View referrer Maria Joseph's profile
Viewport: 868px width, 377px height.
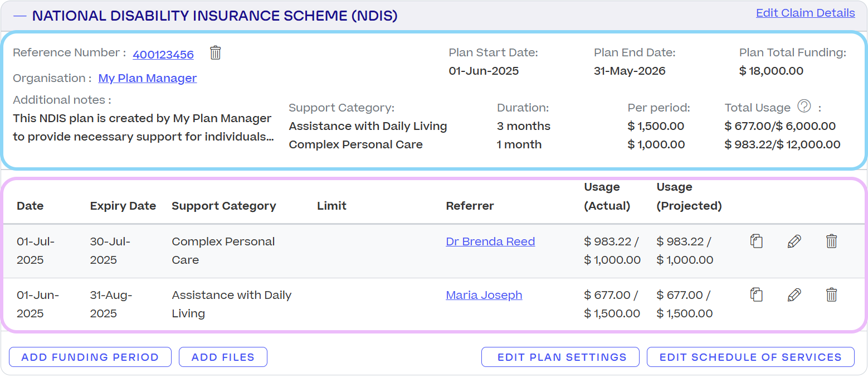coord(484,295)
